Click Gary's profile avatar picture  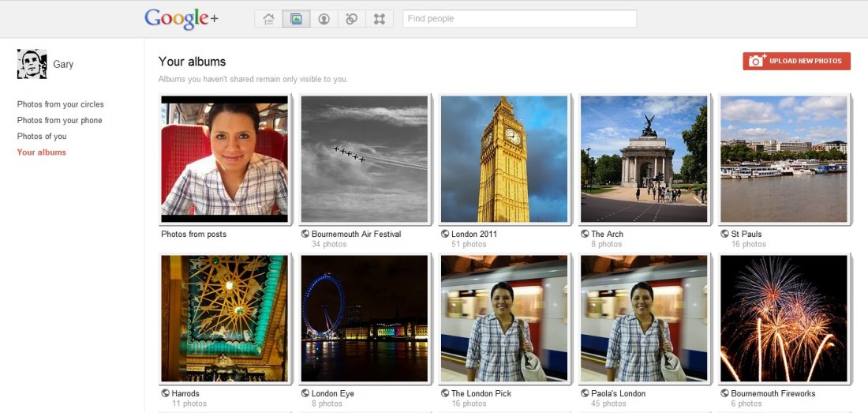coord(32,64)
